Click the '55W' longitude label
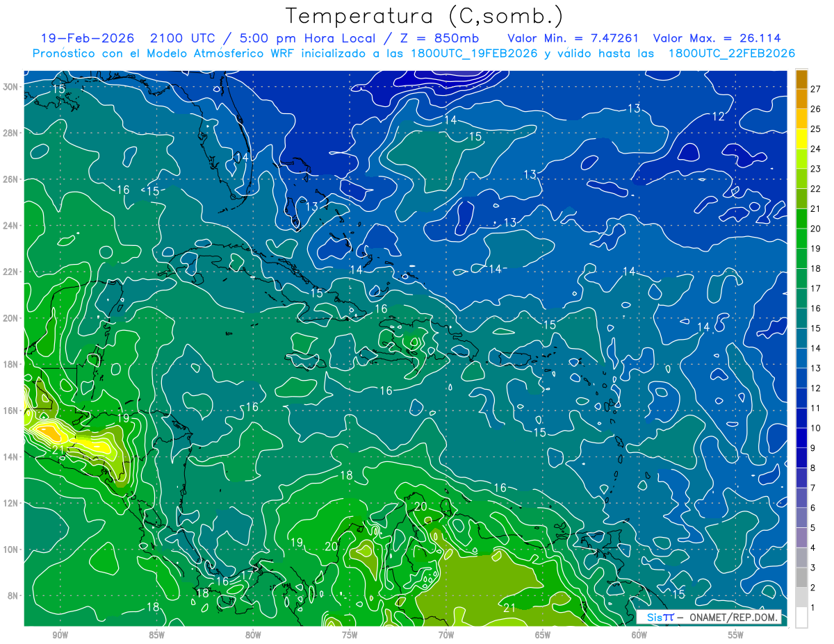The height and width of the screenshot is (644, 834). point(736,636)
